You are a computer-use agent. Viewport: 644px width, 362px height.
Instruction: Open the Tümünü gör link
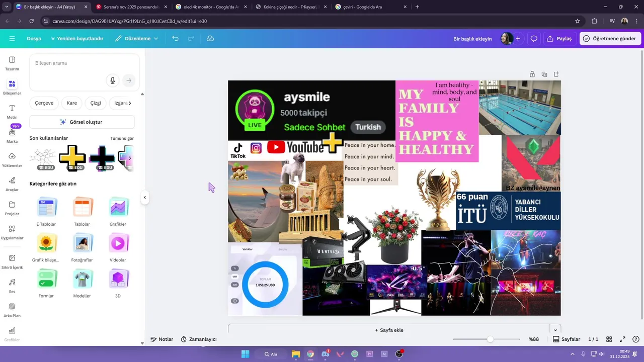[122, 138]
